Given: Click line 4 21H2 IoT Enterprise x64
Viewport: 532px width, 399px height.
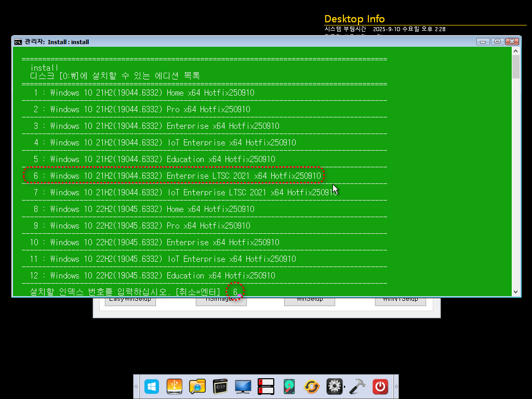Looking at the screenshot, I should pyautogui.click(x=165, y=142).
